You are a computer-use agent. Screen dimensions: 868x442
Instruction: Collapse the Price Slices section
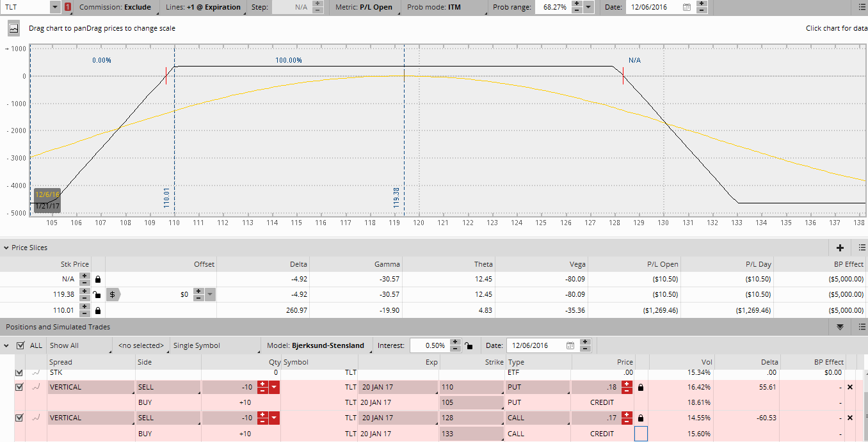(x=6, y=248)
